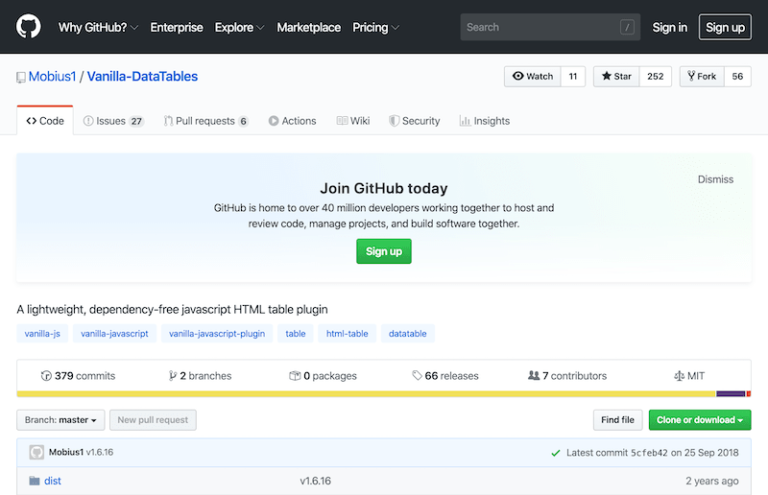Screen dimensions: 768x495
Task: Expand the Pricing dropdown
Action: click(x=375, y=27)
